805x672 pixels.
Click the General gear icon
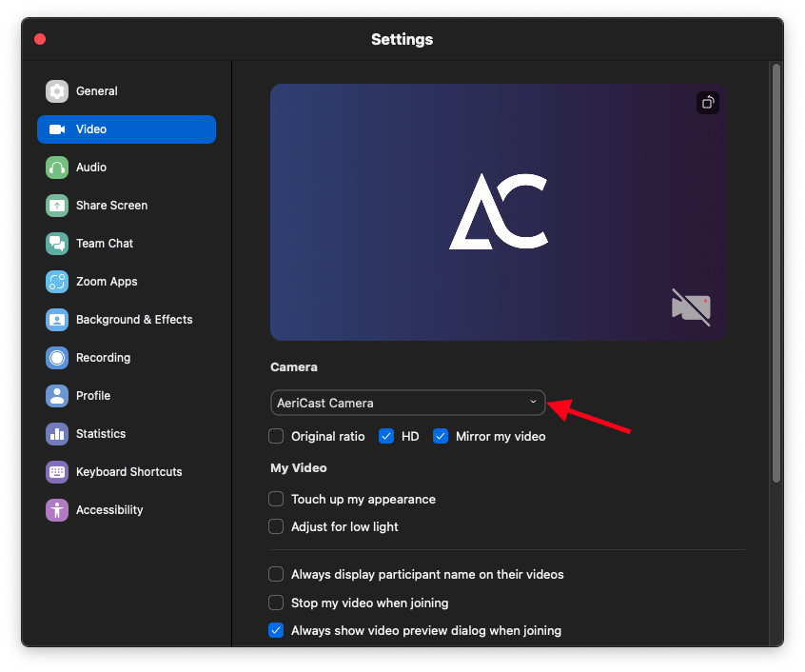(x=57, y=91)
